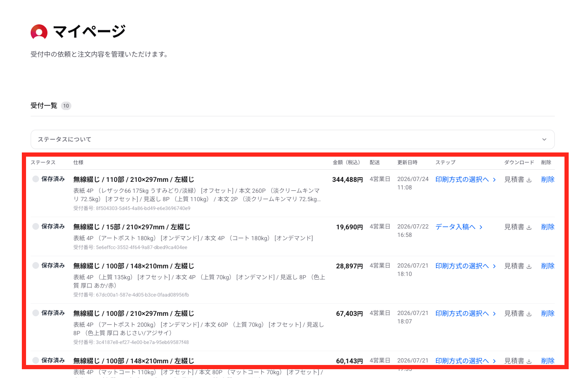Click update date 2026/07/21 18:10
588x378 pixels.
[413, 270]
